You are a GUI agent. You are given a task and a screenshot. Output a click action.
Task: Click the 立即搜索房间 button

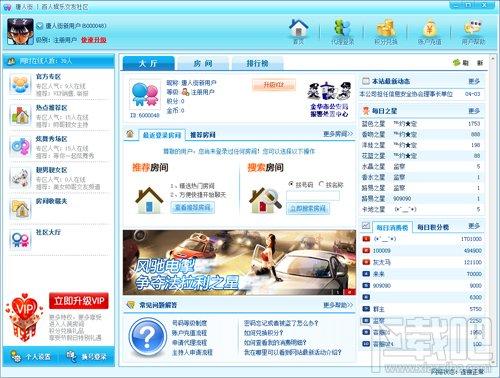coord(308,209)
